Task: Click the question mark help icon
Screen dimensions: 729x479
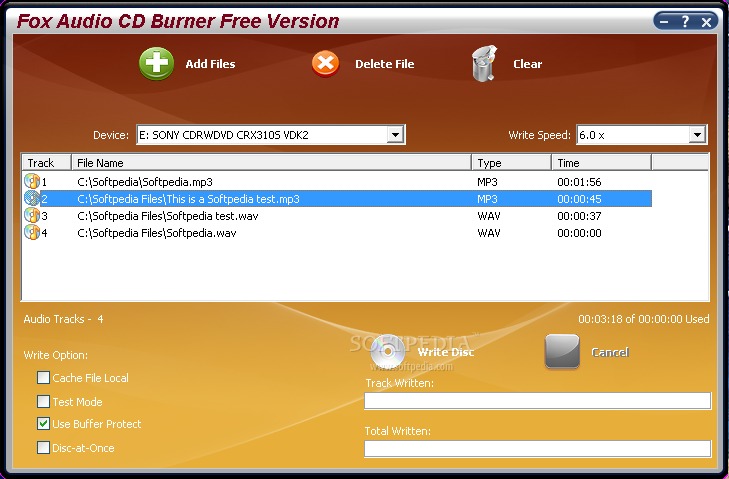Action: 685,21
